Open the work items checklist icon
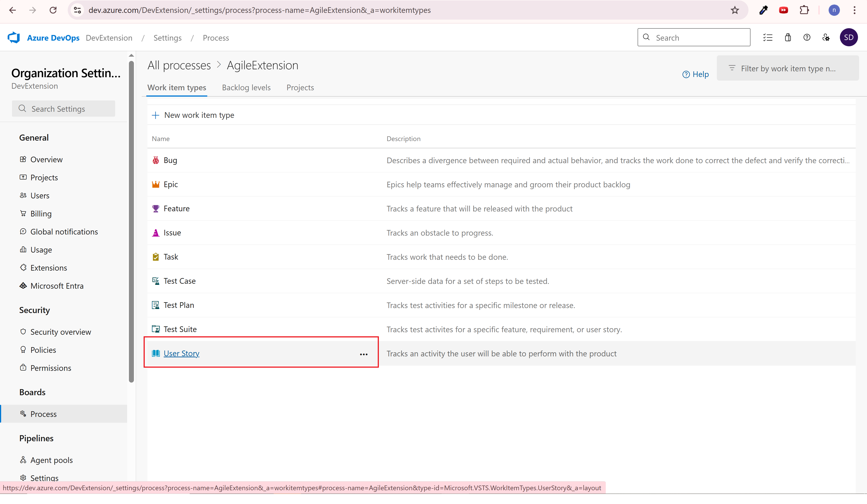This screenshot has height=504, width=867. coord(768,37)
